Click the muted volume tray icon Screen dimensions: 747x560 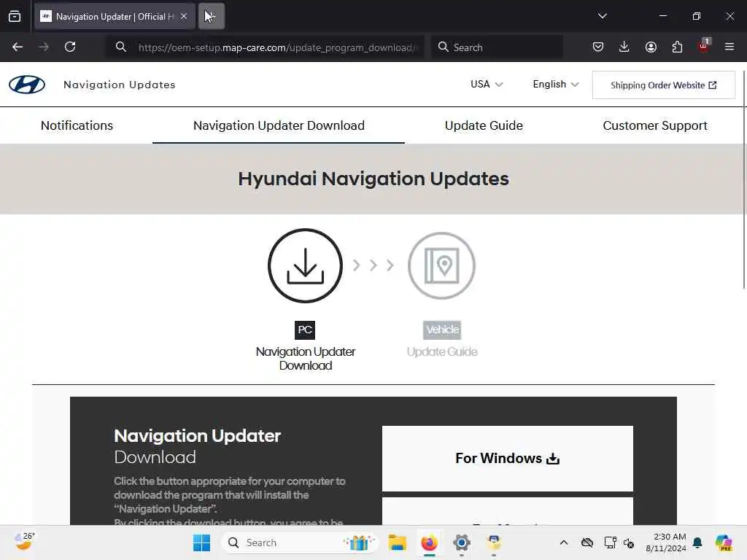629,542
